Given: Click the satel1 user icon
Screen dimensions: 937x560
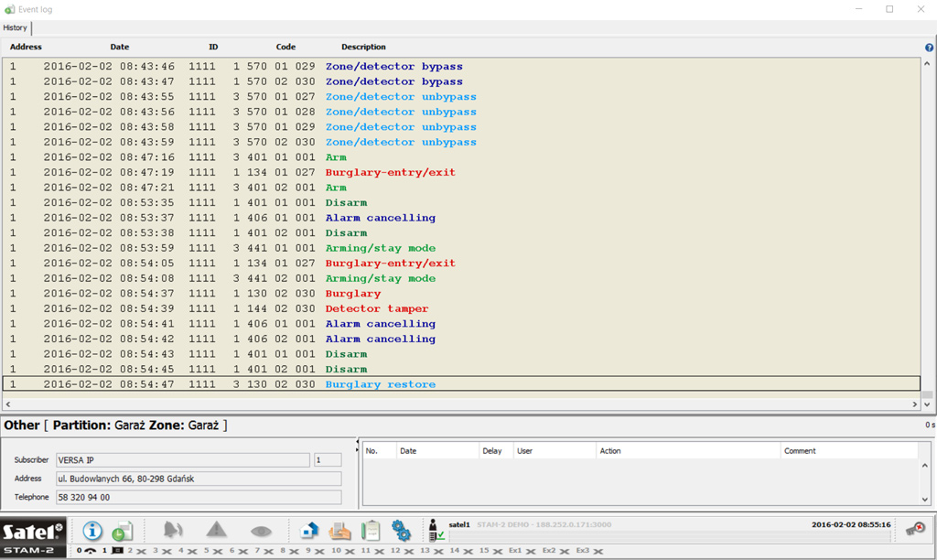Looking at the screenshot, I should [436, 530].
